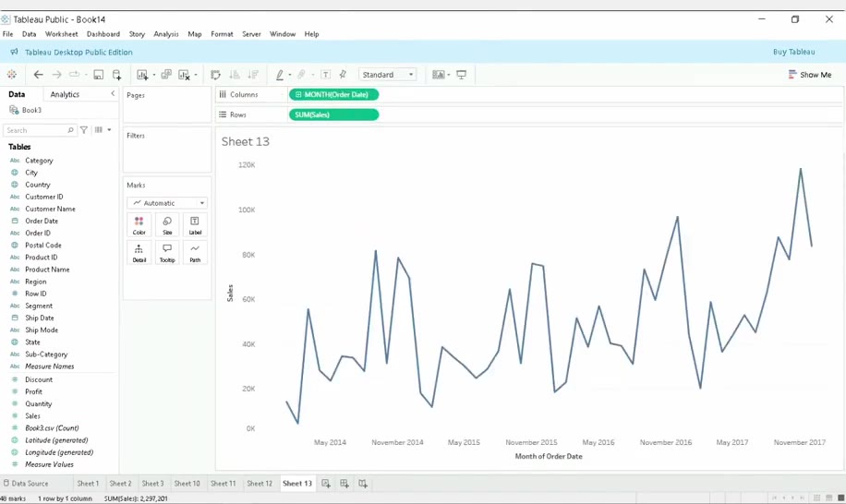The width and height of the screenshot is (846, 504).
Task: Open the Highlight dropdown arrow
Action: (290, 75)
